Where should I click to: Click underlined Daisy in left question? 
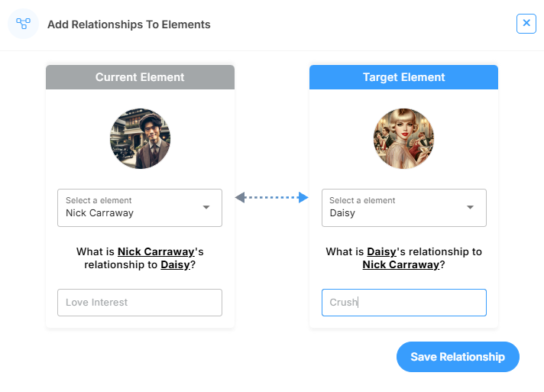click(174, 265)
